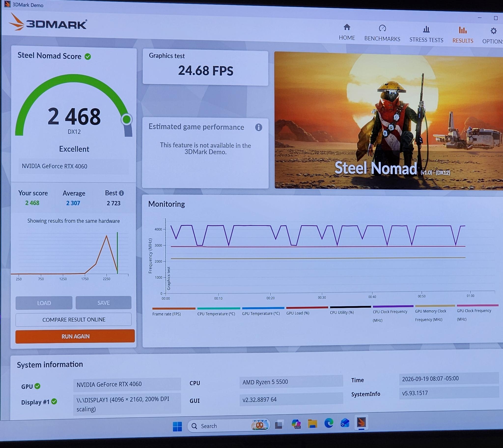Toggle the CPU Clock Frequency legend
Viewport: 503px width, 448px height.
[393, 314]
